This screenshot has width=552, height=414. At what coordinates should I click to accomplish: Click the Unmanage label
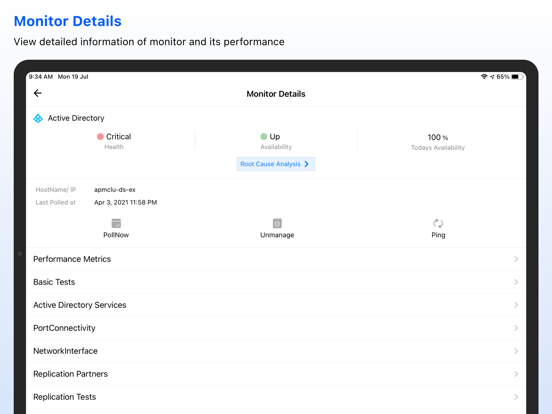click(x=277, y=235)
